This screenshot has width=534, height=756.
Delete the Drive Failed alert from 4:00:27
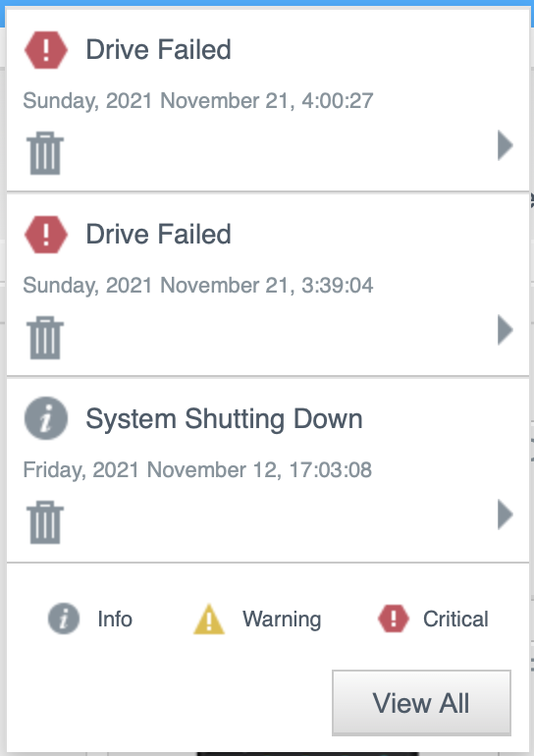[45, 153]
